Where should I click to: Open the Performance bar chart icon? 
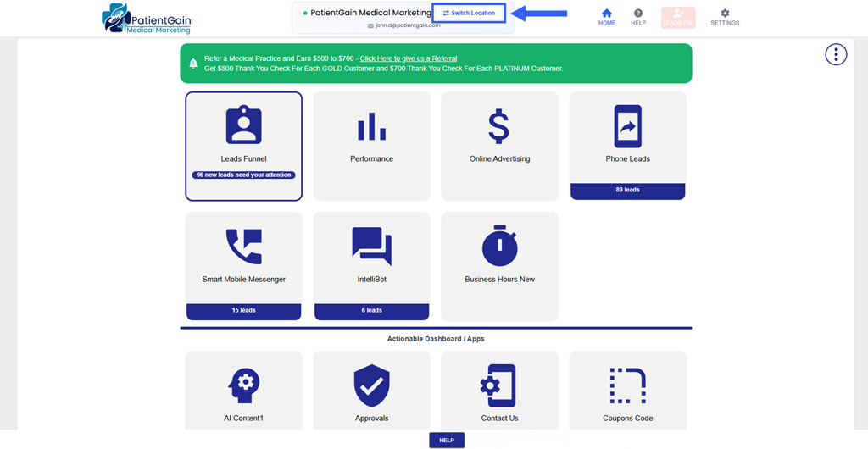click(371, 126)
